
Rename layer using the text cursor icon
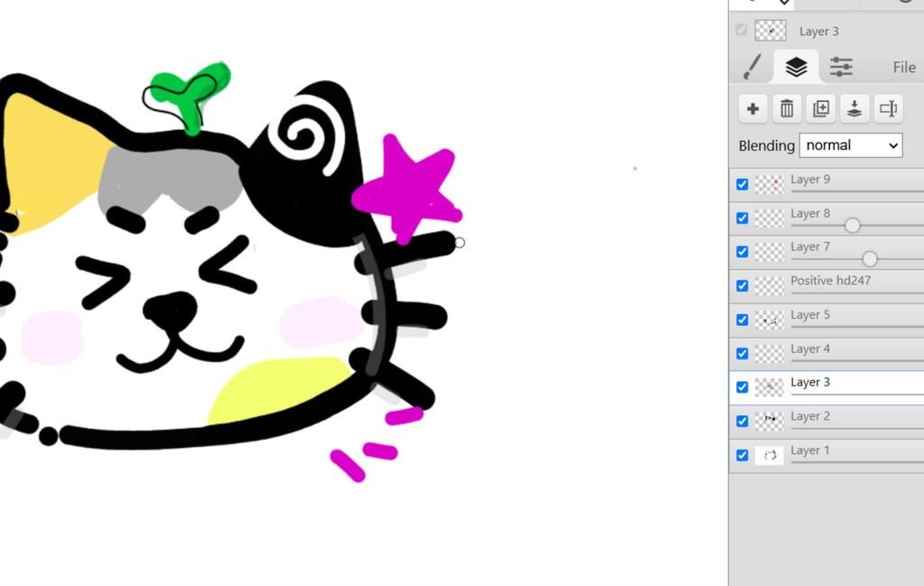888,109
